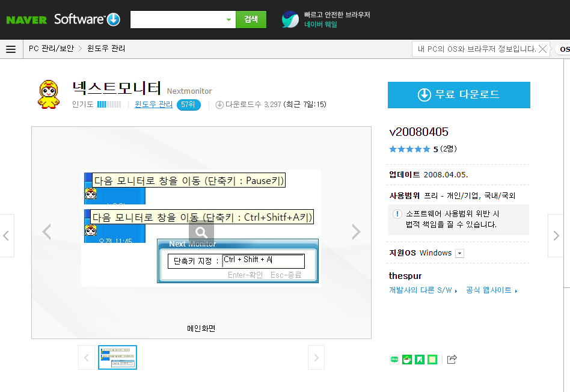Click the main screenshot preview image

pyautogui.click(x=201, y=228)
